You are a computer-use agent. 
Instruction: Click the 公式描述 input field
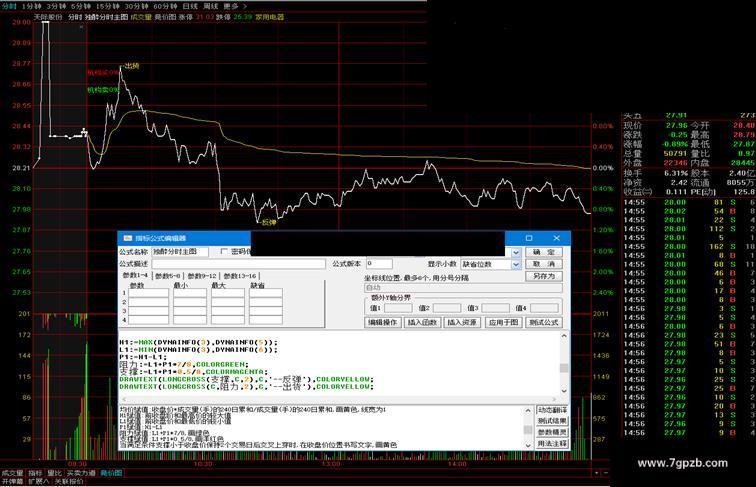tap(239, 264)
